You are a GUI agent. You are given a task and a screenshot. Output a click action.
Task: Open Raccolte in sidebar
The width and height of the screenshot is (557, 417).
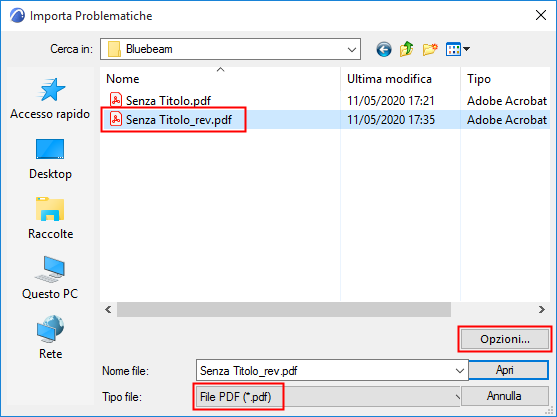50,219
